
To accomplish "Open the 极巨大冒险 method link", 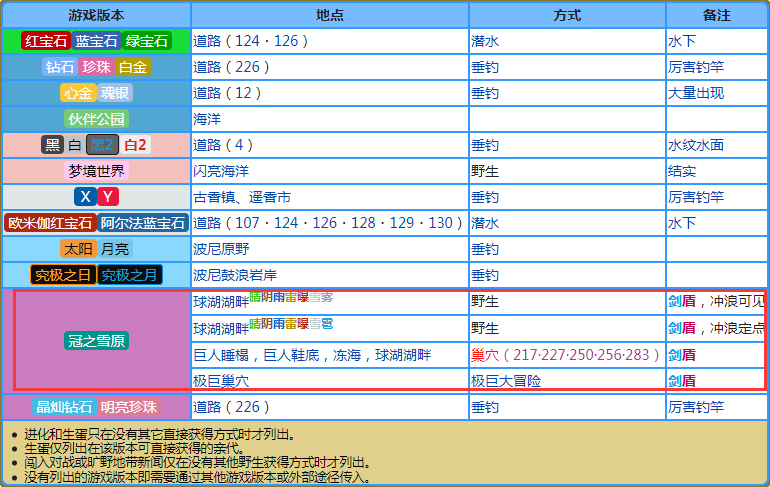I will click(506, 381).
